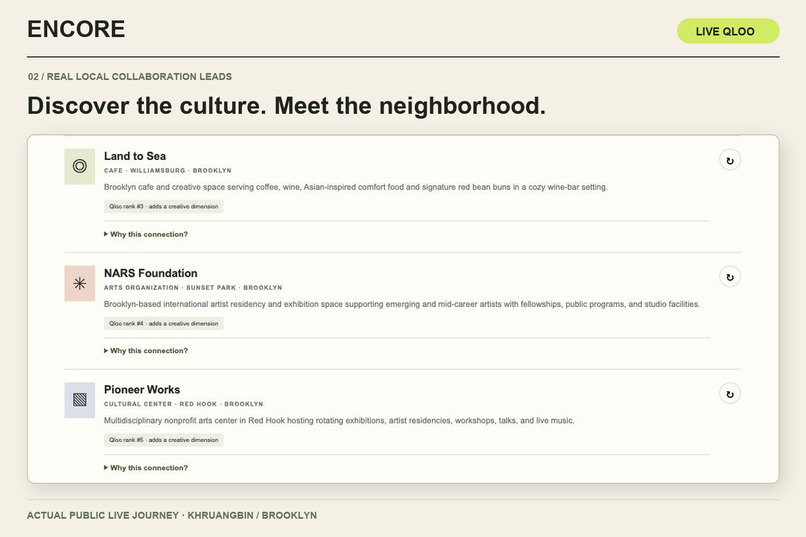Click the Land to Sea description text
Viewport: 806px width, 537px height.
[356, 187]
